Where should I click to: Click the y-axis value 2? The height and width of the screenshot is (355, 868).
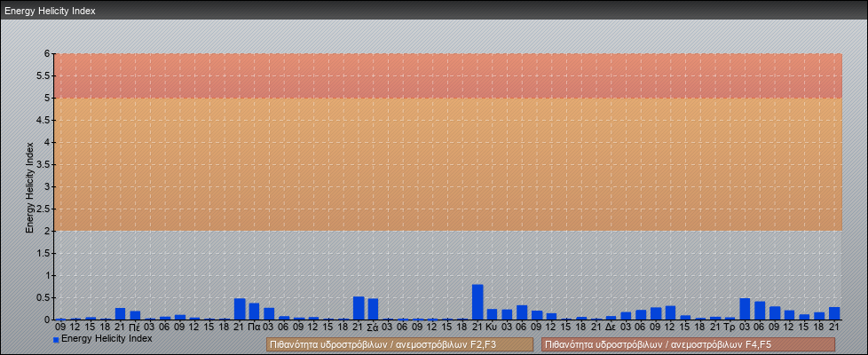(47, 231)
